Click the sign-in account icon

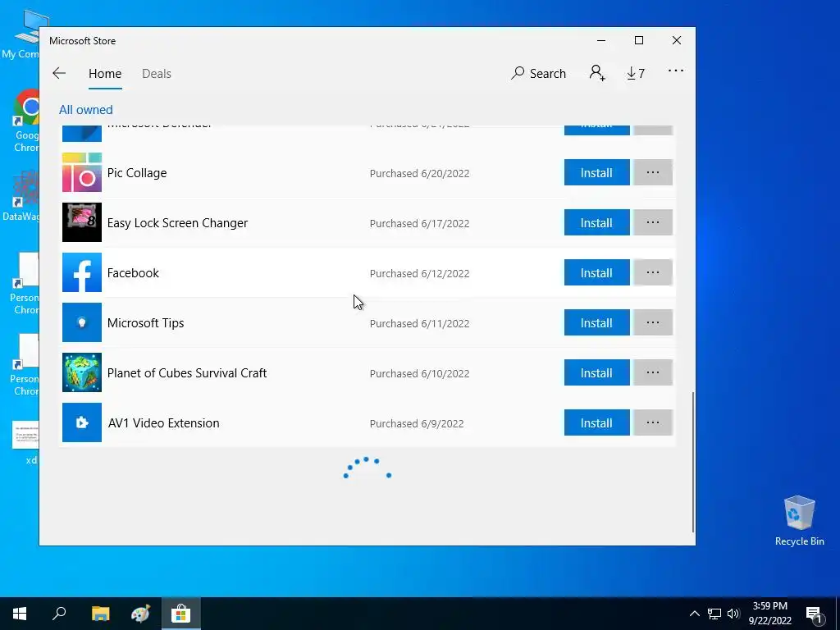(x=597, y=73)
